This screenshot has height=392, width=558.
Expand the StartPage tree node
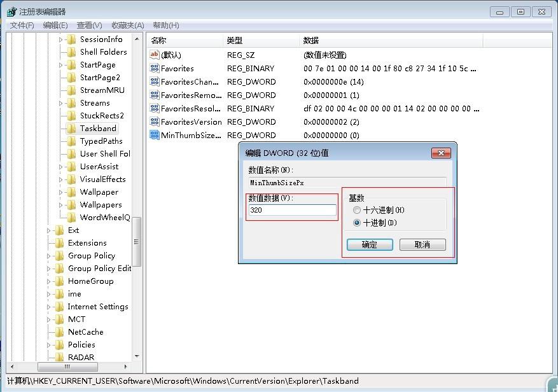coord(61,65)
